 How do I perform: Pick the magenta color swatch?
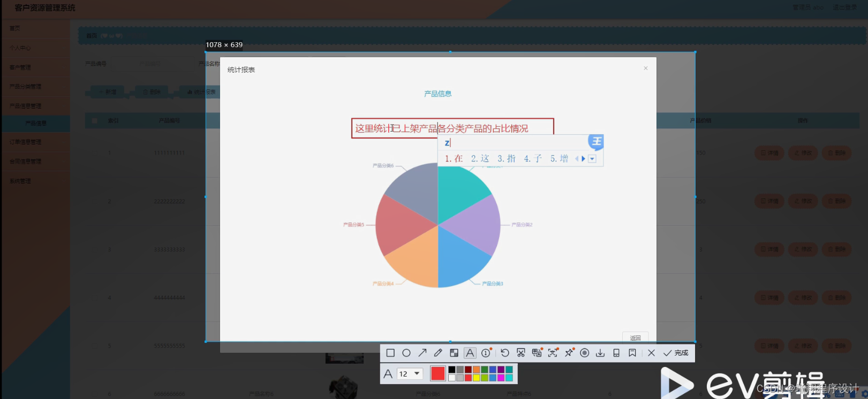coord(501,378)
